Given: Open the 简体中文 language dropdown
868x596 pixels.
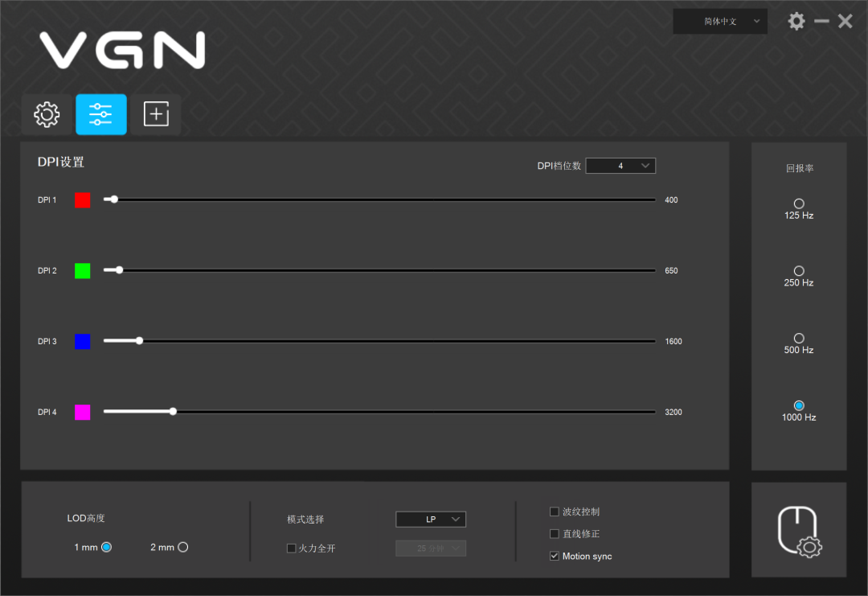Looking at the screenshot, I should coord(720,22).
